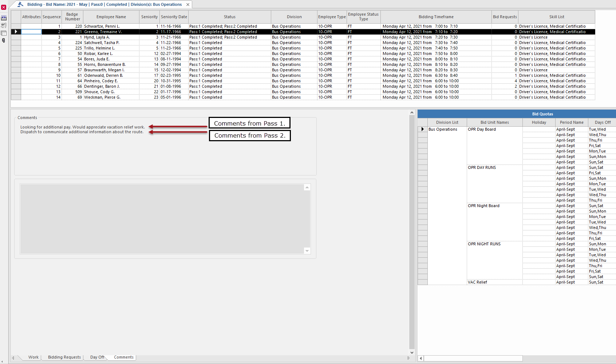This screenshot has width=616, height=364.
Task: Open attachments with the paperclip icon
Action: click(4, 40)
